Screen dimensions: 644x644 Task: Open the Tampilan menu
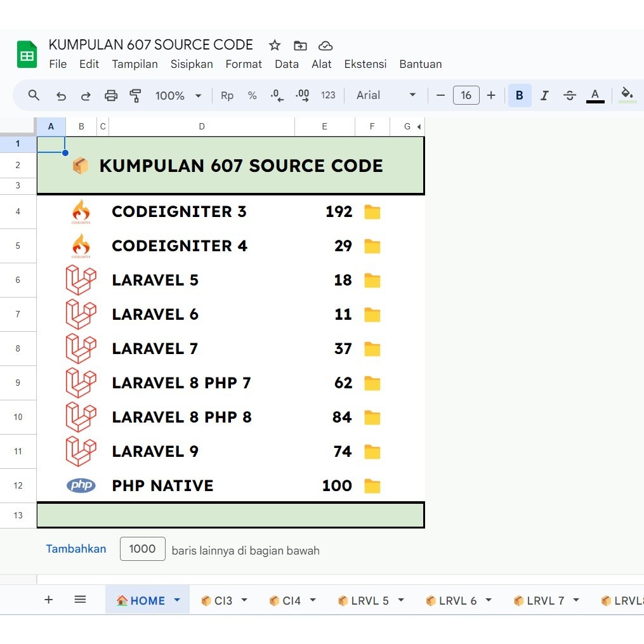[x=135, y=64]
